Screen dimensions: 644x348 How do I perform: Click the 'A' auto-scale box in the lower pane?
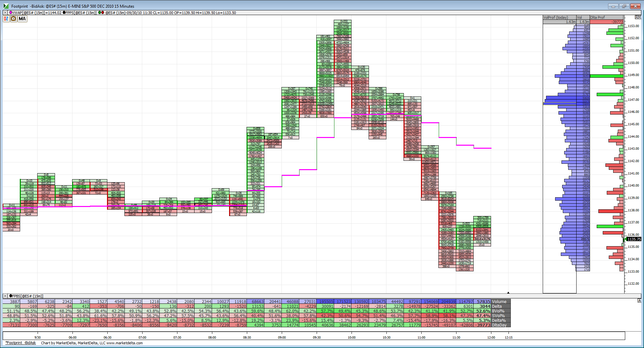[639, 301]
